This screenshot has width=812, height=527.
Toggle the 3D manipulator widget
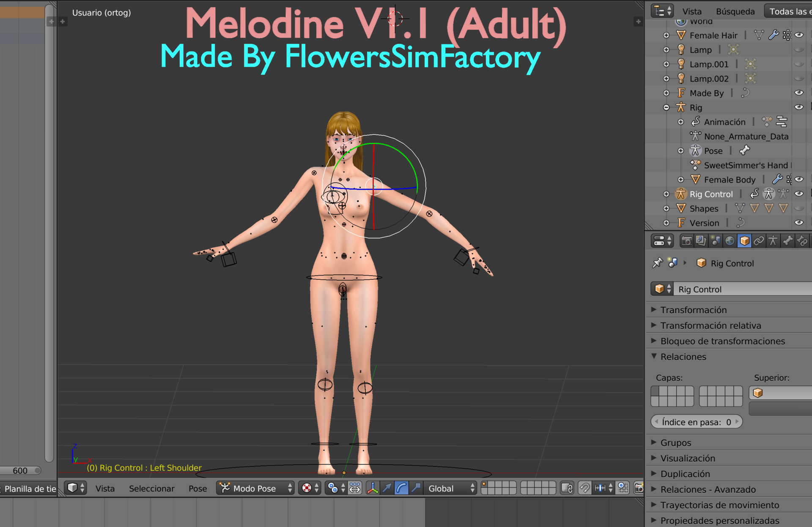click(373, 489)
